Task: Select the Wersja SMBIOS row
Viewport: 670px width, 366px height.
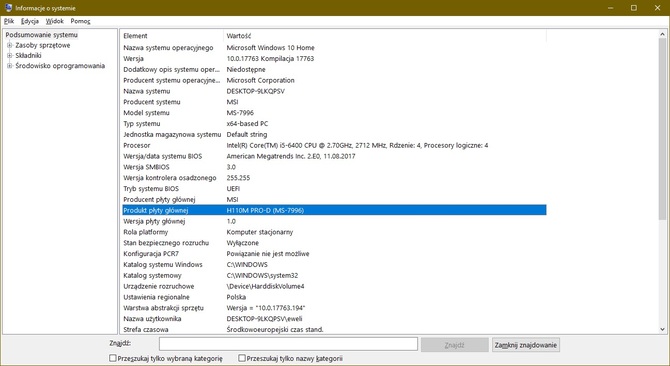Action: (334, 167)
